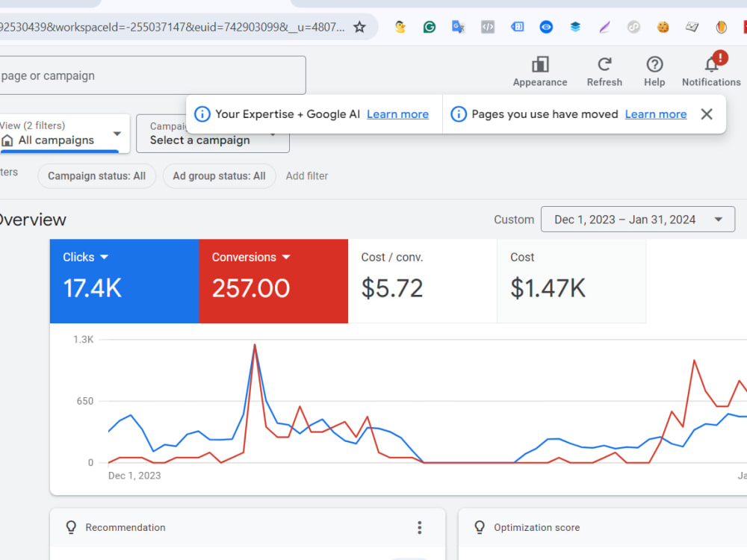Open the purple feather extension icon
Image resolution: width=747 pixels, height=560 pixels.
[x=604, y=27]
